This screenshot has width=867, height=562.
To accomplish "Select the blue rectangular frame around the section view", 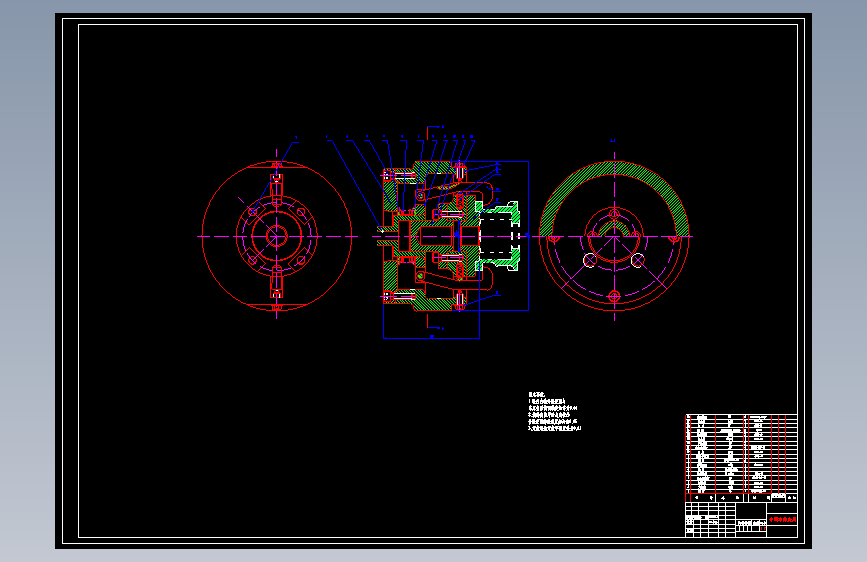I will pyautogui.click(x=456, y=249).
